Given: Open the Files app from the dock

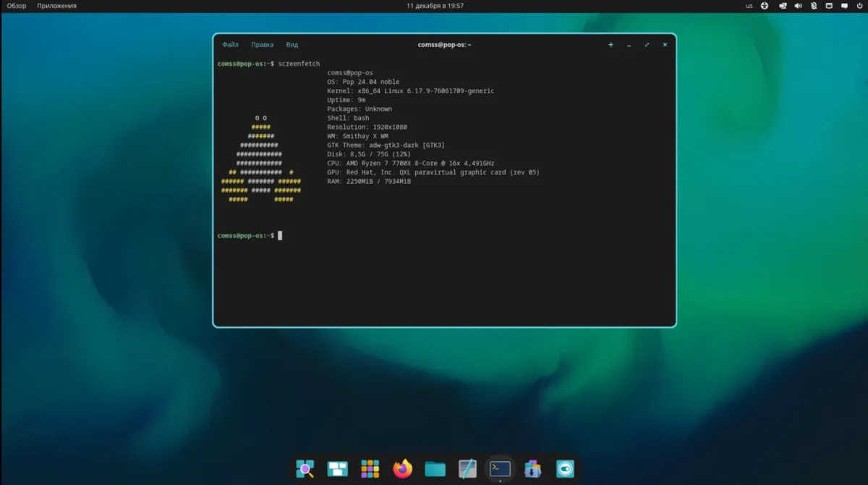Looking at the screenshot, I should (435, 468).
